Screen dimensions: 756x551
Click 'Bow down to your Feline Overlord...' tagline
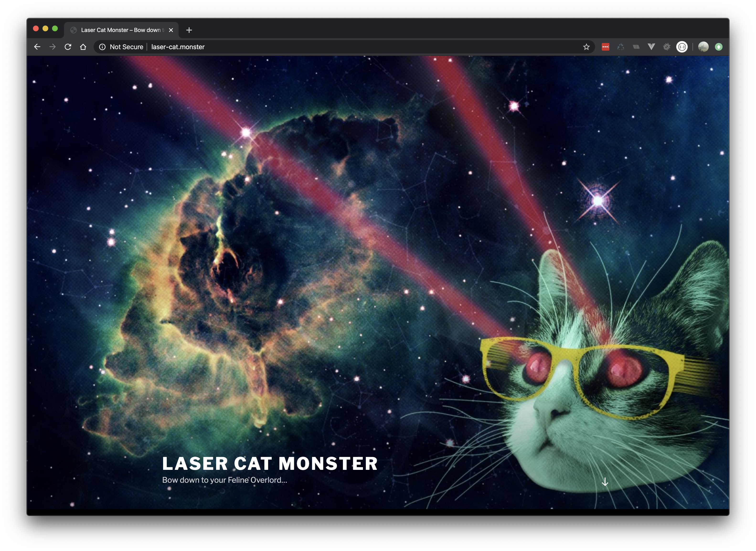[224, 480]
